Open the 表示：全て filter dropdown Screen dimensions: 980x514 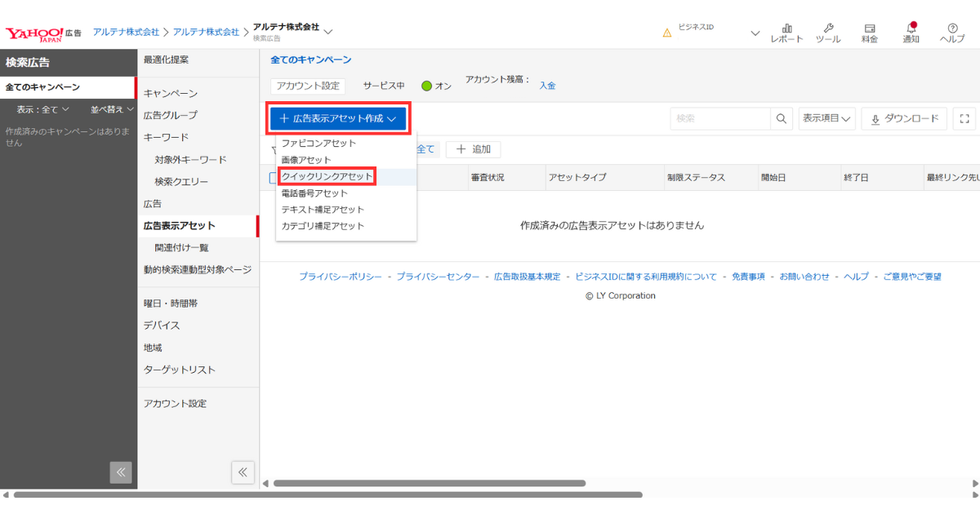[x=42, y=109]
